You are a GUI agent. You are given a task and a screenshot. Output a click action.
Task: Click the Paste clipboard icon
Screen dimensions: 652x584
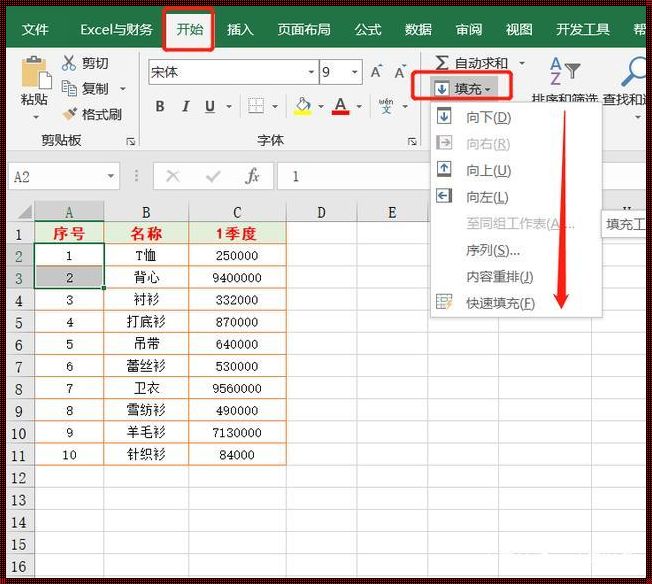click(x=36, y=72)
